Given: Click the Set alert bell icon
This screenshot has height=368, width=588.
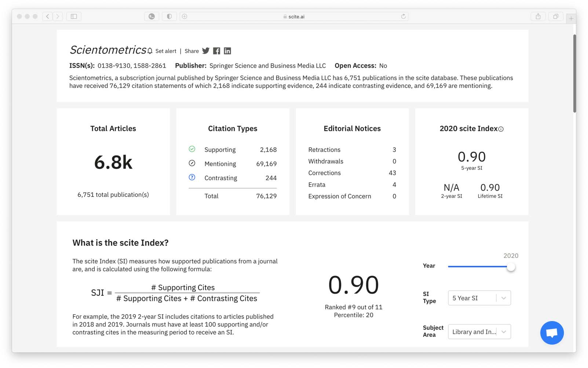Looking at the screenshot, I should pos(150,51).
